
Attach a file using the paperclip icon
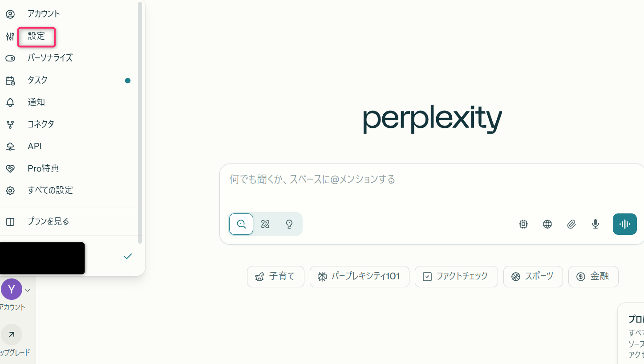571,224
